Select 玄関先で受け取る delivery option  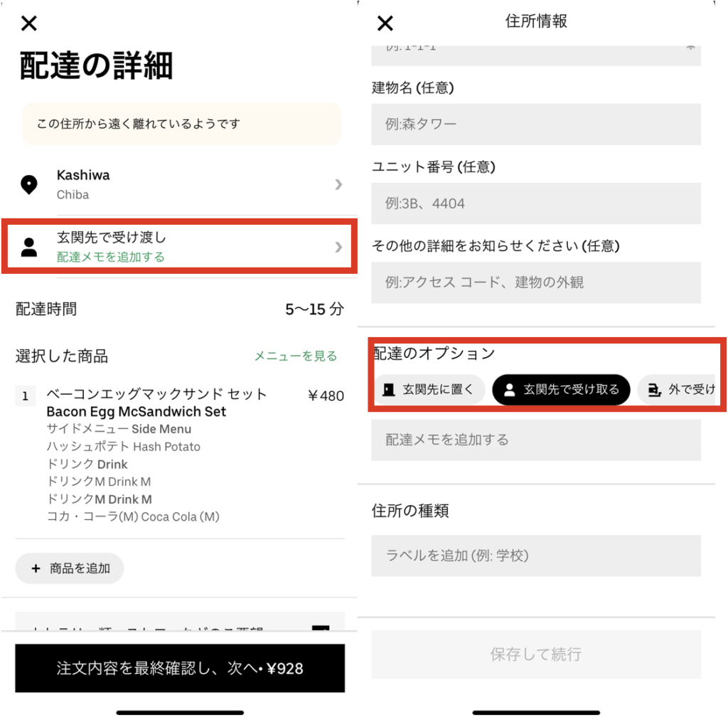coord(562,389)
